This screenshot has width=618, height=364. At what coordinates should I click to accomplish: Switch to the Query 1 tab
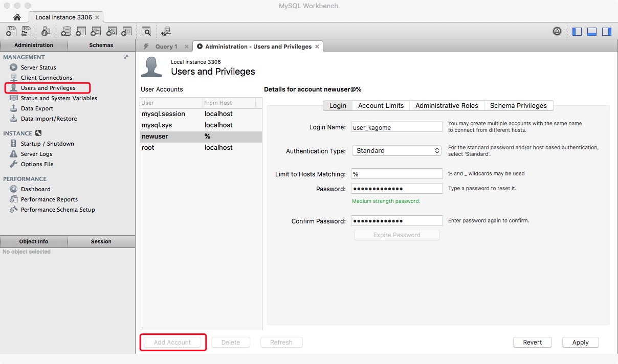[166, 47]
